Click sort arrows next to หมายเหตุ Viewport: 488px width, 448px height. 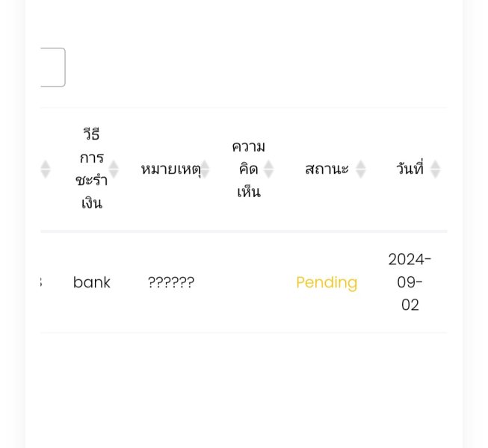coord(205,169)
